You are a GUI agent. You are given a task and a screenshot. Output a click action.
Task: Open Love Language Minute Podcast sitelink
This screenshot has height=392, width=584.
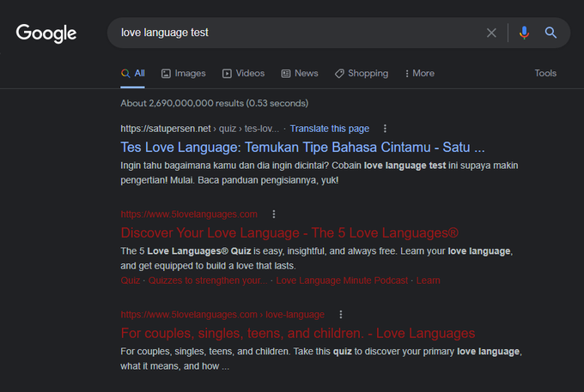point(342,280)
